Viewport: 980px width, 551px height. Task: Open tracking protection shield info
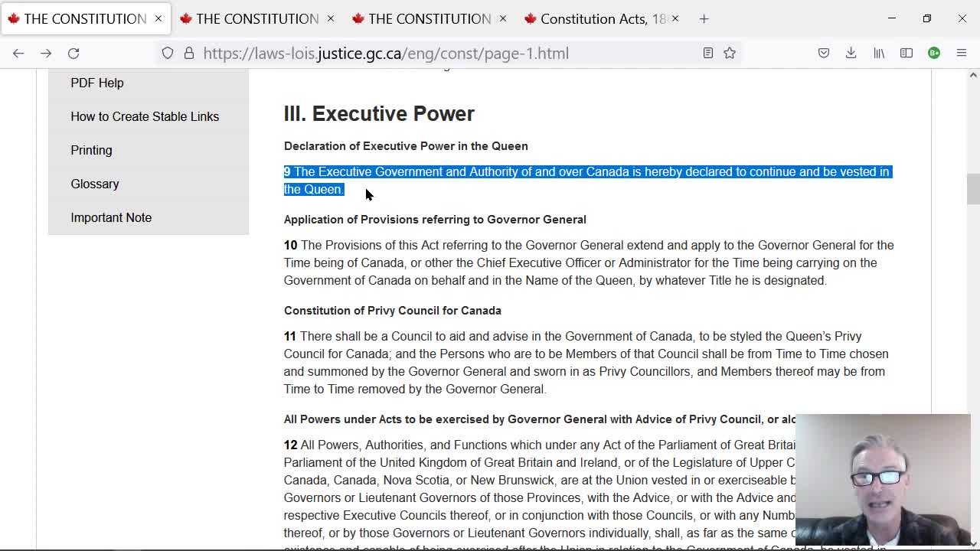(x=168, y=53)
